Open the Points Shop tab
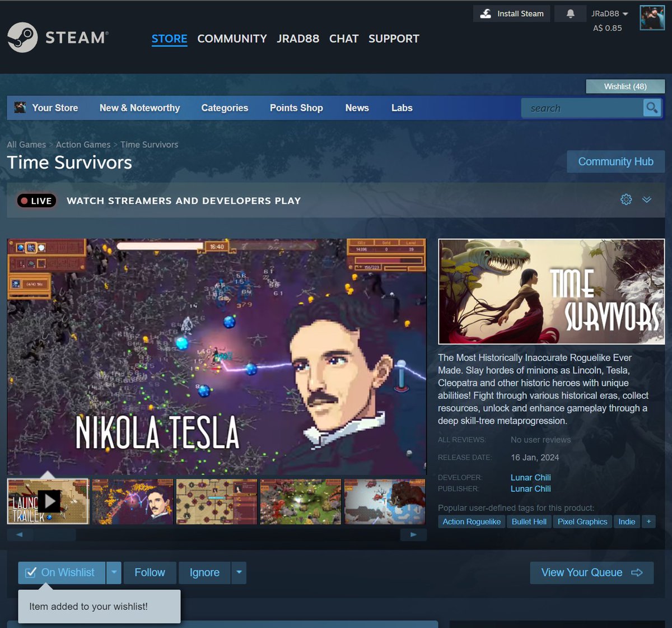Screen dimensions: 672x628 (296, 108)
